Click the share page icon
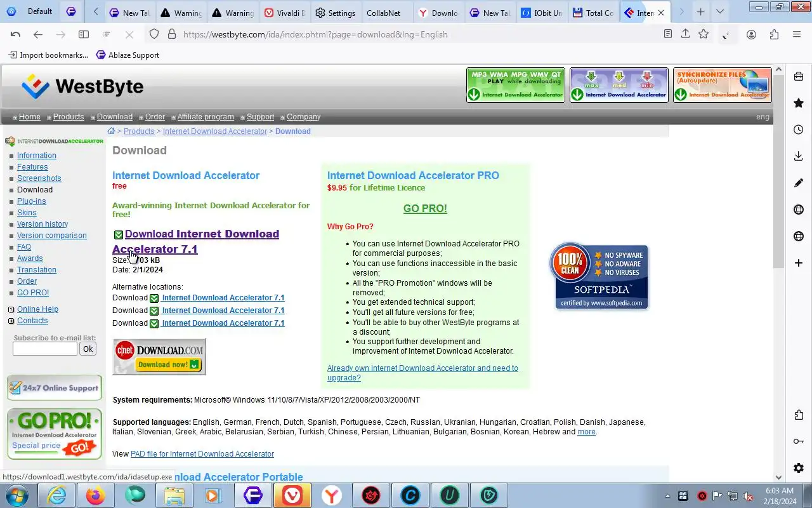The width and height of the screenshot is (812, 508). click(686, 34)
